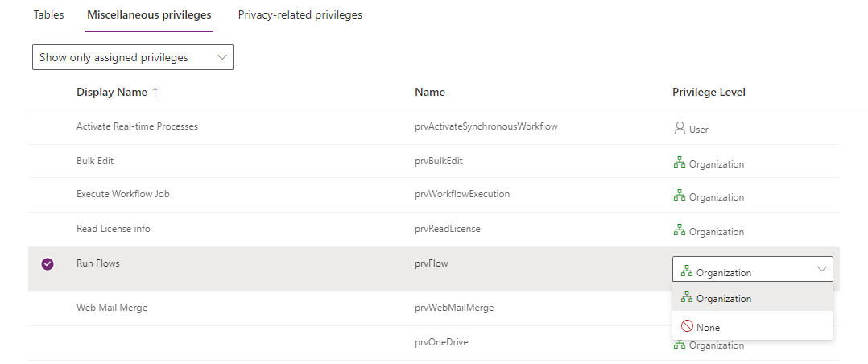The width and height of the screenshot is (868, 364).
Task: Click the Organization icon for Read License info
Action: coord(680,230)
